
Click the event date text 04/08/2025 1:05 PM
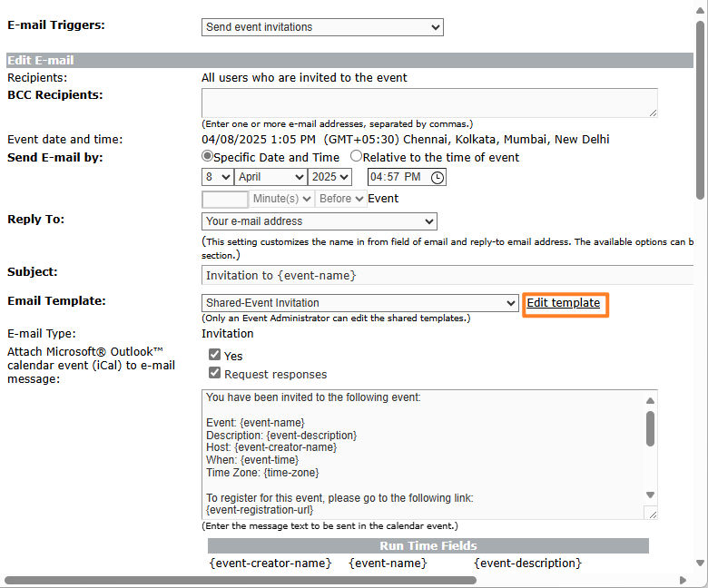(259, 139)
